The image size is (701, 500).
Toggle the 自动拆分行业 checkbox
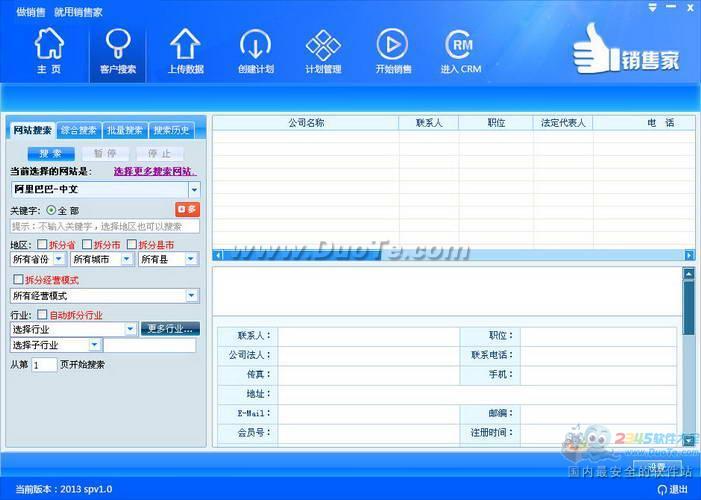(x=42, y=314)
